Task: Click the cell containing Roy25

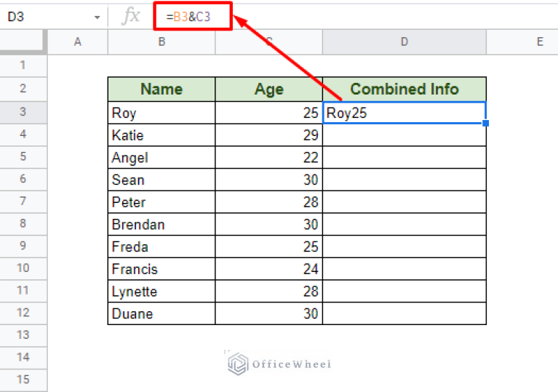Action: (x=404, y=113)
